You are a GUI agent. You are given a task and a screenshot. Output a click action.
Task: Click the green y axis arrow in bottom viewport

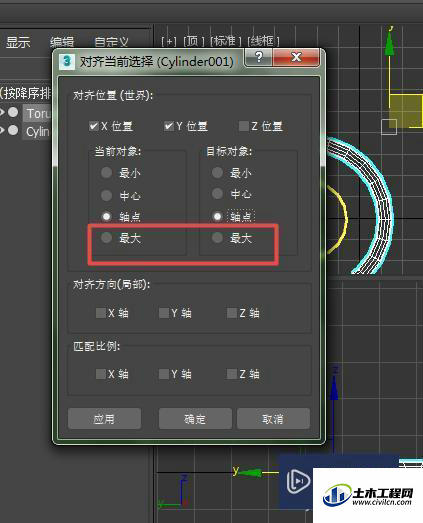pos(250,473)
